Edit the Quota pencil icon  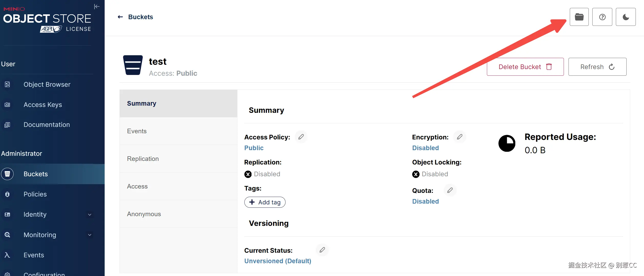[x=450, y=190]
